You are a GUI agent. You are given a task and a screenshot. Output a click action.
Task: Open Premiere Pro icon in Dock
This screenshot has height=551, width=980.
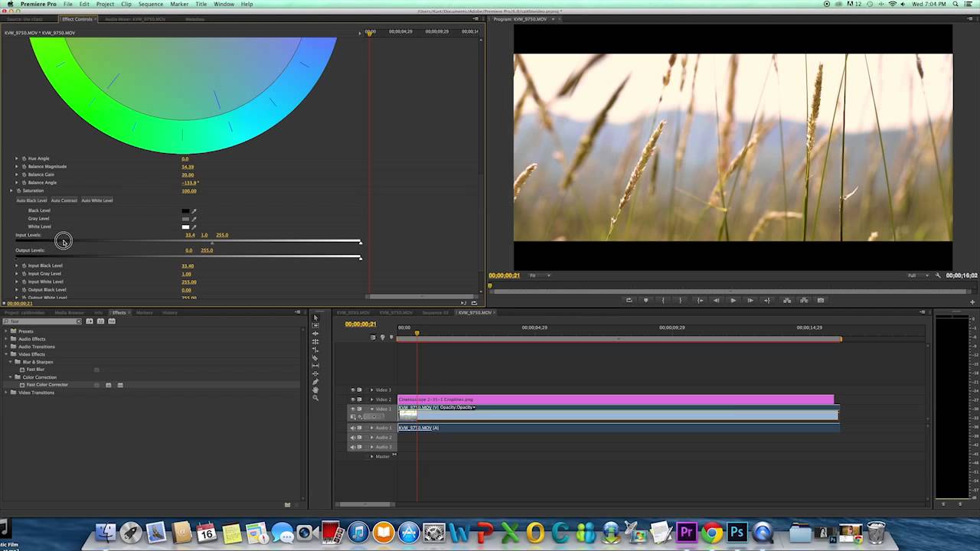coord(687,532)
